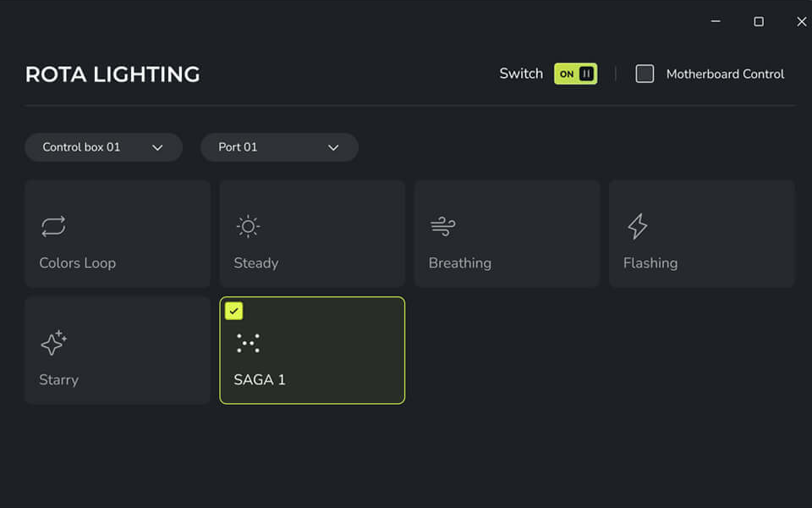Viewport: 812px width, 508px height.
Task: Click the Flashing effect label
Action: tap(650, 262)
